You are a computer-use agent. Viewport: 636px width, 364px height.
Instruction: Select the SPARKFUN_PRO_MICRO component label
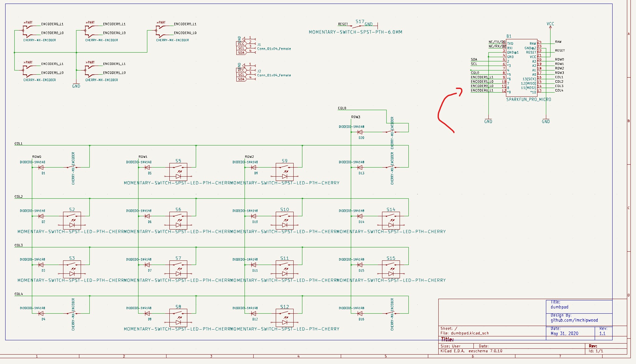click(x=528, y=100)
